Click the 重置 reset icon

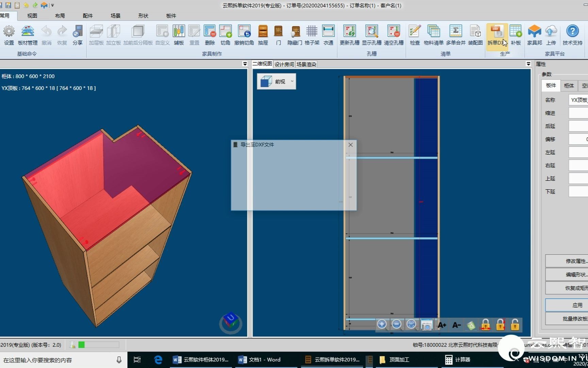(x=194, y=35)
